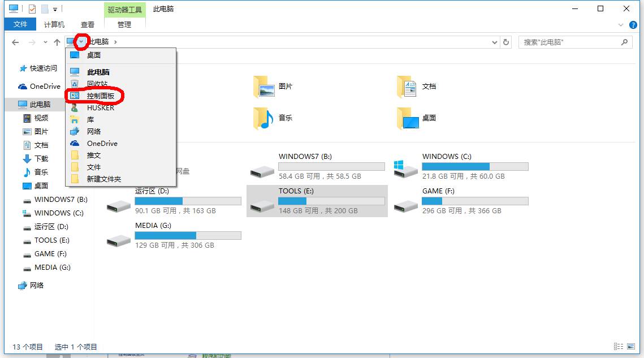Refresh the This PC view
The height and width of the screenshot is (358, 644).
tap(506, 42)
